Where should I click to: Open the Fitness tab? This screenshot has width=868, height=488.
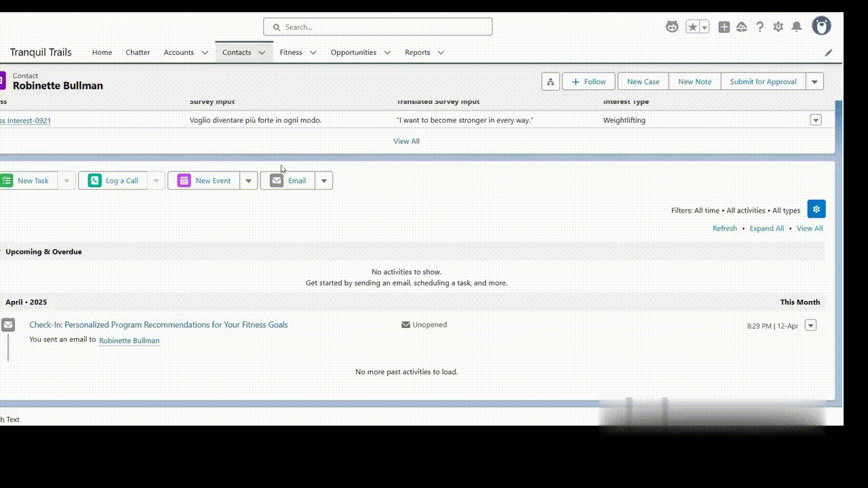[291, 52]
